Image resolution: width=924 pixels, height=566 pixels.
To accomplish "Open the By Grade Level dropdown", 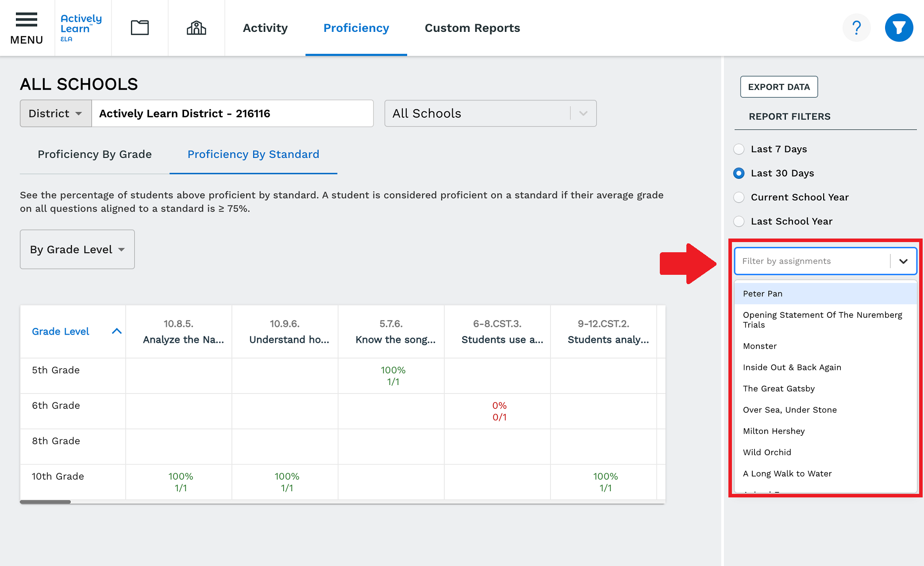I will (77, 249).
